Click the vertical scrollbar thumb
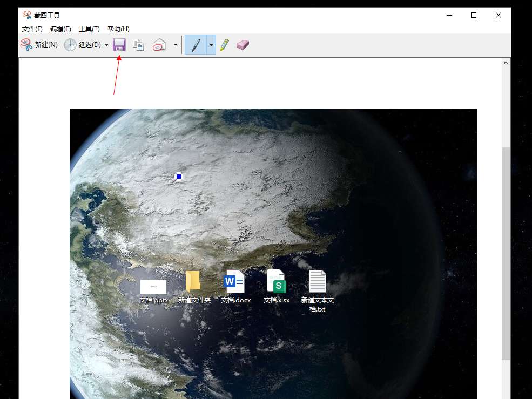The height and width of the screenshot is (399, 532). tap(506, 253)
